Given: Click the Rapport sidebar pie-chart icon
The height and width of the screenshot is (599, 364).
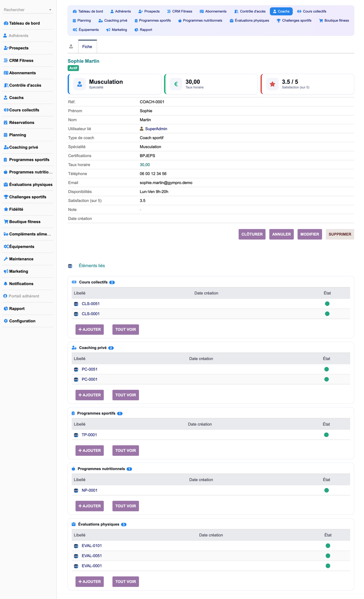Looking at the screenshot, I should 6,308.
